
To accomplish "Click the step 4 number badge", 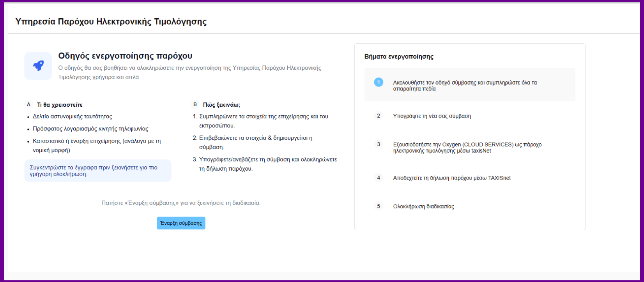I will tap(378, 178).
